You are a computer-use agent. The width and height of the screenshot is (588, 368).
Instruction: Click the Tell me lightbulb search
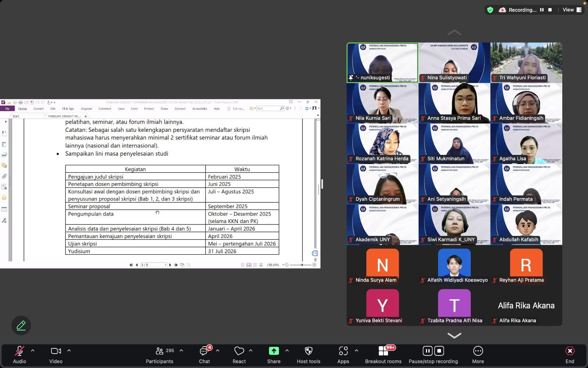click(x=236, y=109)
